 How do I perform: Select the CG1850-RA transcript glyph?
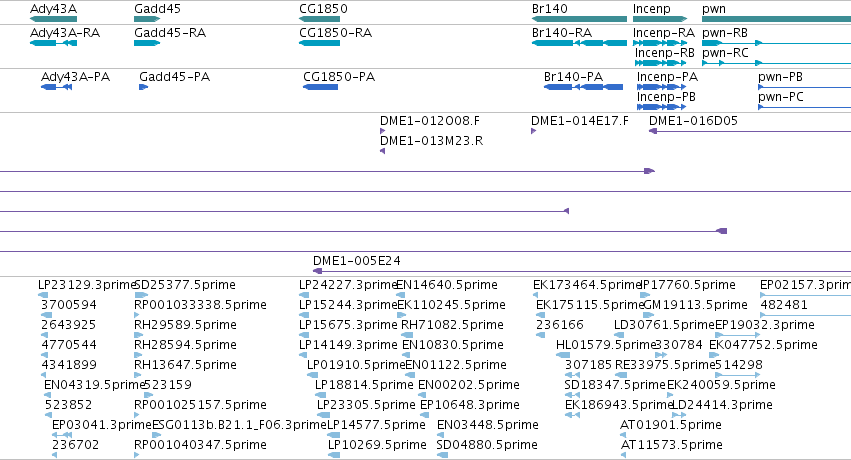point(319,43)
